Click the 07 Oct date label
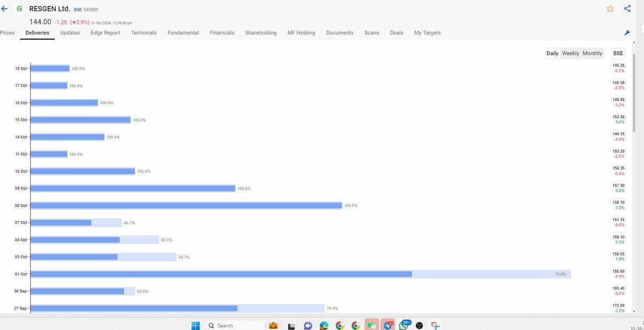 coord(21,223)
